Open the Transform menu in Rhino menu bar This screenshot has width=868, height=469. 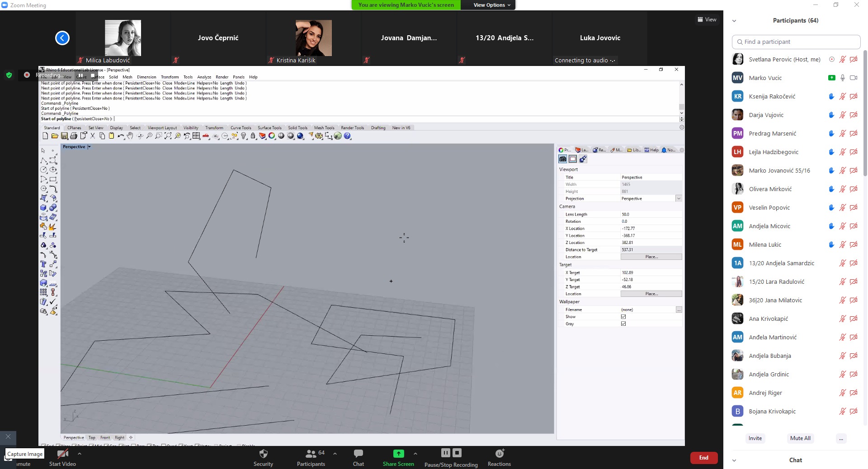pyautogui.click(x=170, y=77)
